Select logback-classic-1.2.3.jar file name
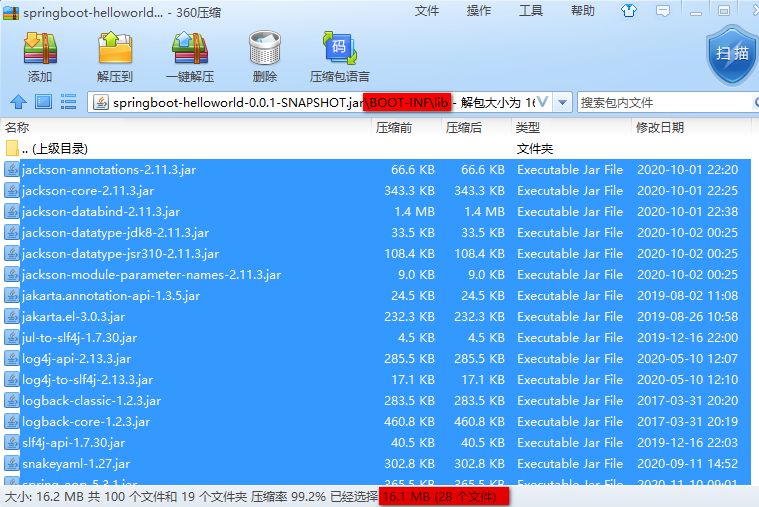The height and width of the screenshot is (507, 759). 91,400
